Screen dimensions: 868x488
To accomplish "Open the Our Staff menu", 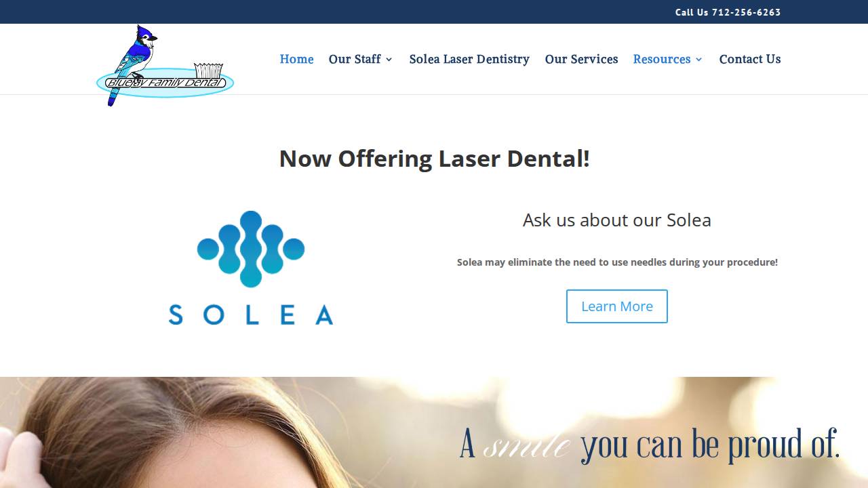I will tap(355, 59).
